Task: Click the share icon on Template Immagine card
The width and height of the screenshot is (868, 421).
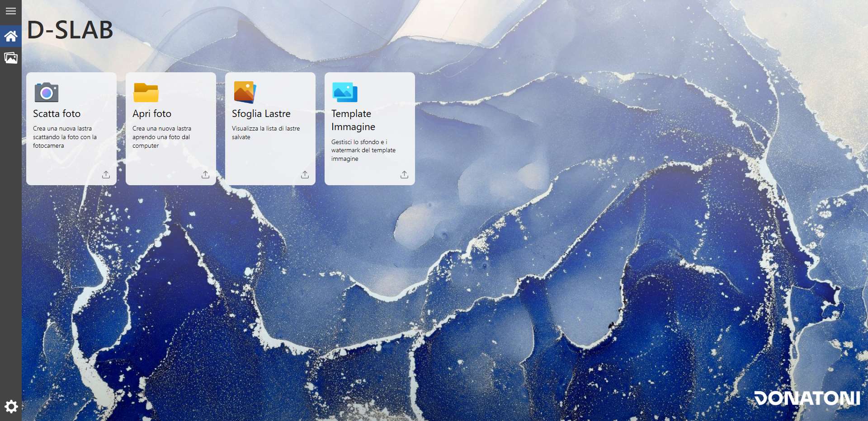Action: [405, 174]
